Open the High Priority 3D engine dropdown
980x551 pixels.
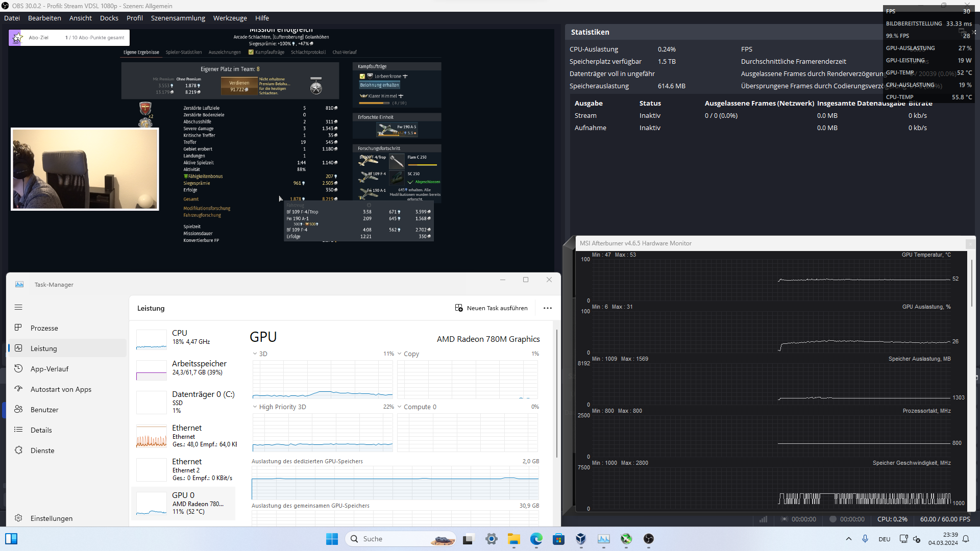click(255, 407)
